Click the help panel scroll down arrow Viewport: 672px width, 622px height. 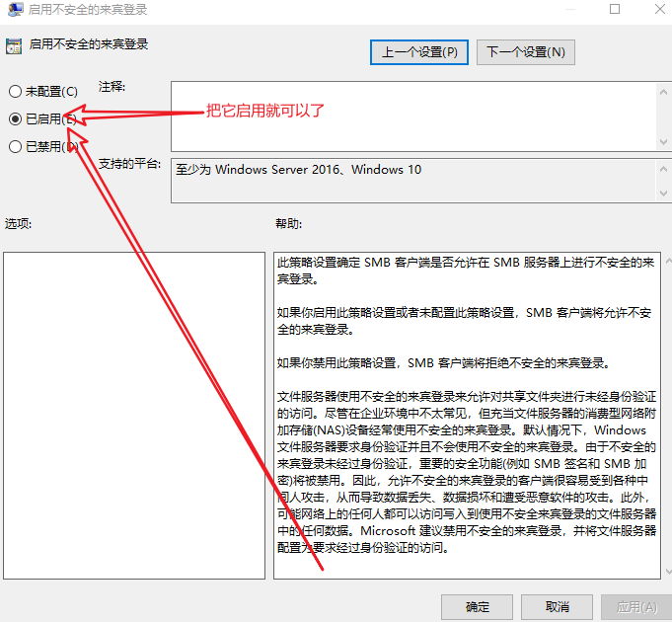pos(668,572)
